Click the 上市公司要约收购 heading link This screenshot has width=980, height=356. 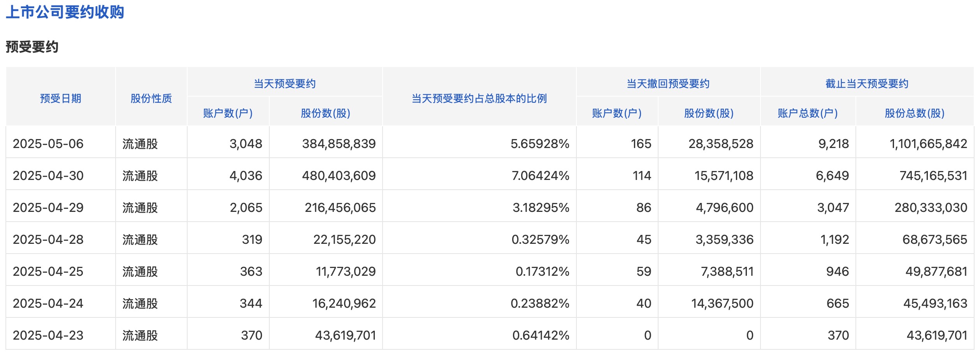(65, 12)
